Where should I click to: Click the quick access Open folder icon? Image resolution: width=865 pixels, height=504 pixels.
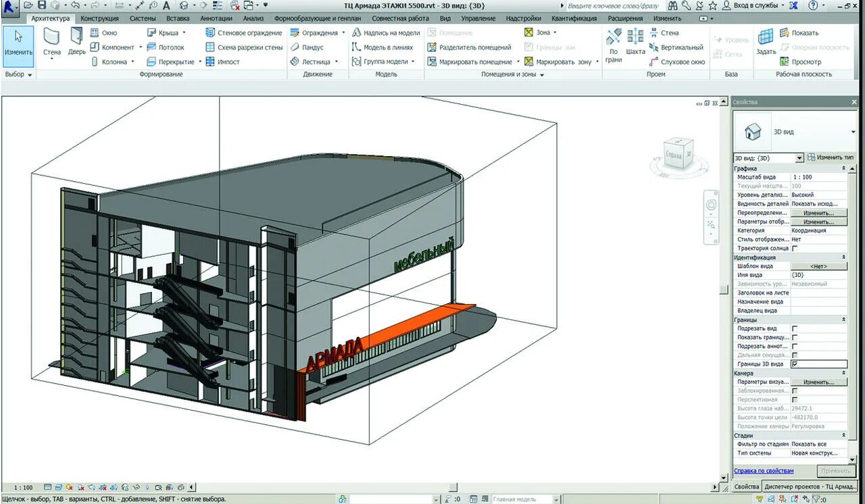(x=28, y=5)
